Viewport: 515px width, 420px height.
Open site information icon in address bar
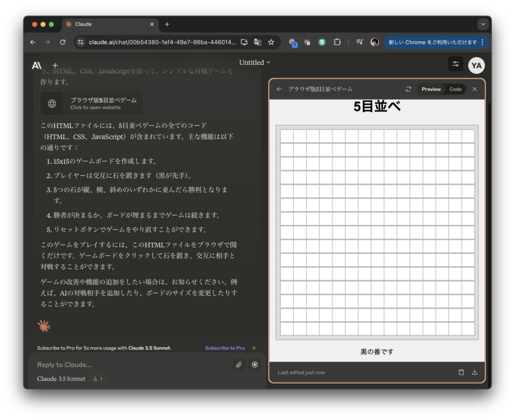[80, 42]
